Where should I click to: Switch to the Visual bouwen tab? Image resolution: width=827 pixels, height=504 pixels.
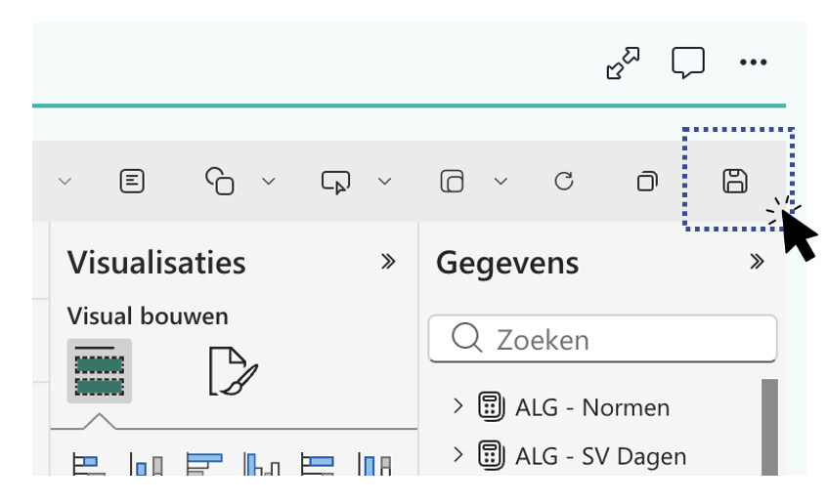(99, 371)
